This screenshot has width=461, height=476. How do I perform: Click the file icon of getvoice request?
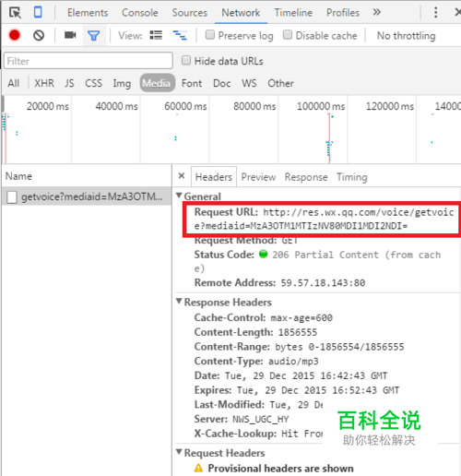[12, 196]
